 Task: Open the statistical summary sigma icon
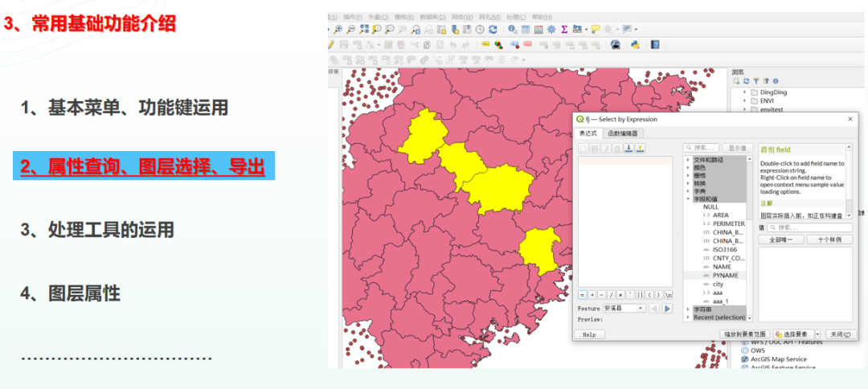(x=564, y=29)
